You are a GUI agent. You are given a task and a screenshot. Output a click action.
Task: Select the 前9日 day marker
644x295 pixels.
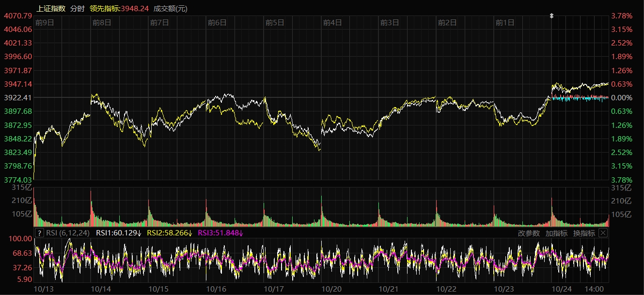click(x=45, y=22)
